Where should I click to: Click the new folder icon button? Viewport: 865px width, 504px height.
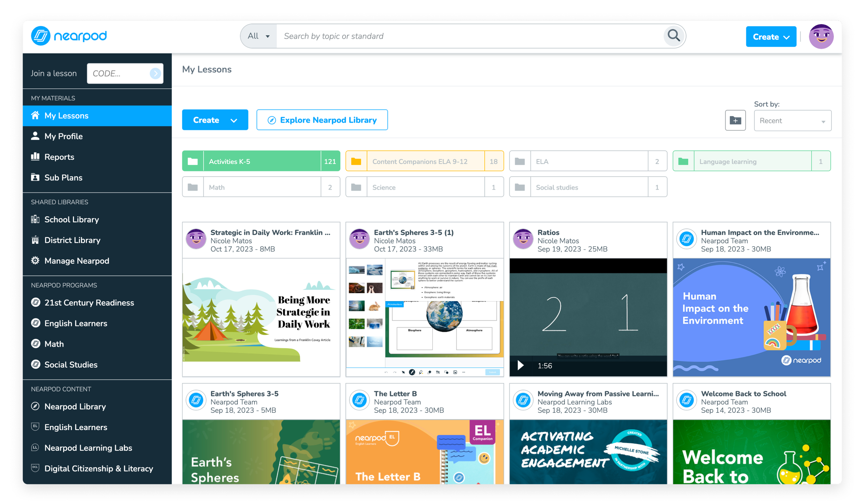click(735, 120)
